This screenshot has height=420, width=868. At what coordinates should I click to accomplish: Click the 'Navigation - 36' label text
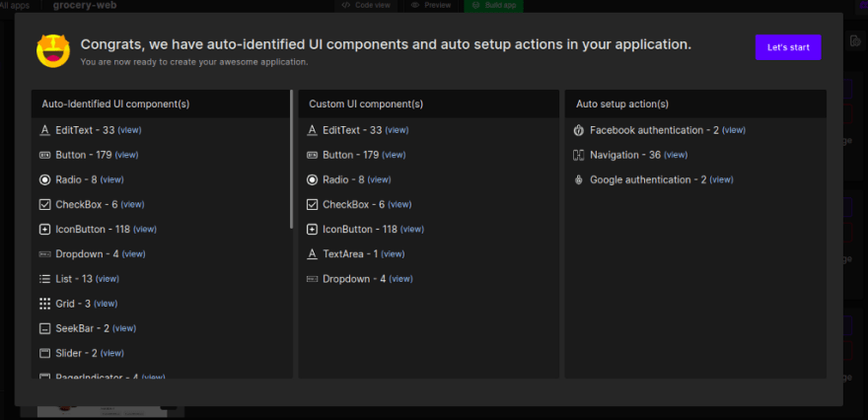pyautogui.click(x=625, y=155)
